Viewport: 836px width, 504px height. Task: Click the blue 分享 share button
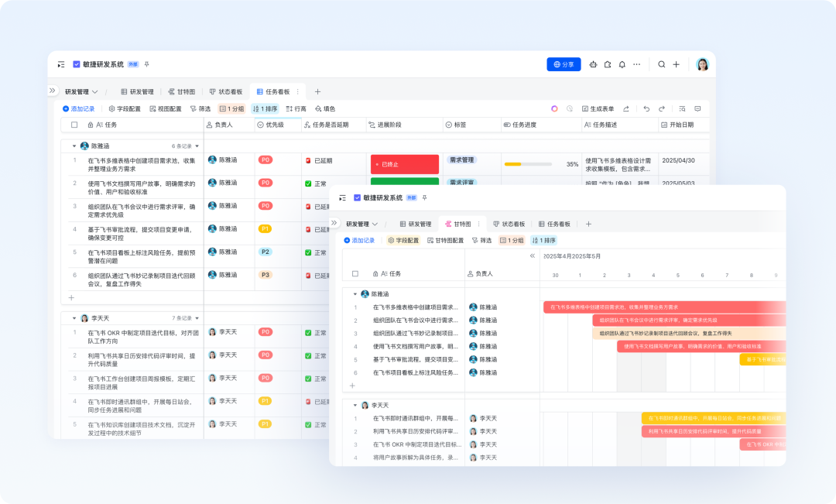[564, 64]
